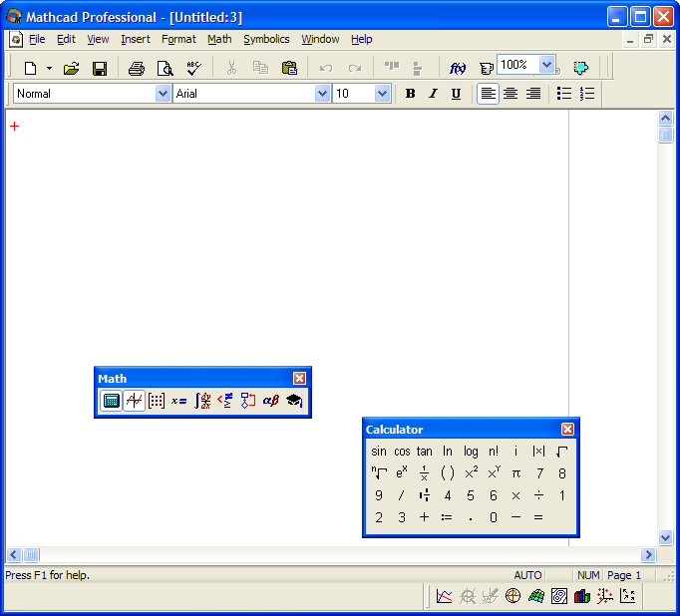
Task: Expand the Normal style dropdown
Action: [163, 94]
